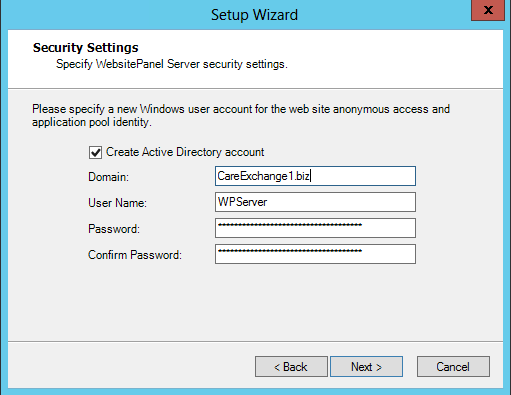The image size is (511, 395).
Task: Click the 'Domain:' label text
Action: point(108,177)
